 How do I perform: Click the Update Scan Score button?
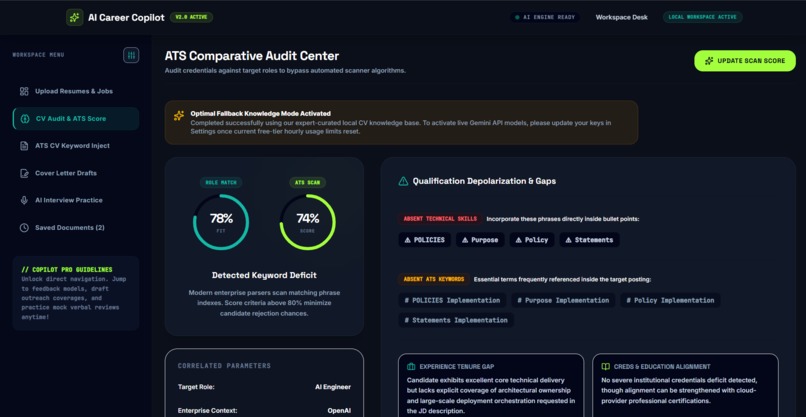pos(745,61)
